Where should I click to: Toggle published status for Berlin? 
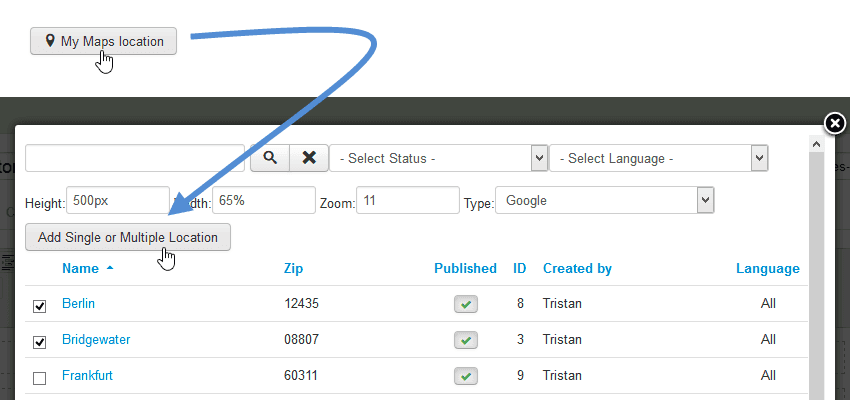click(465, 304)
